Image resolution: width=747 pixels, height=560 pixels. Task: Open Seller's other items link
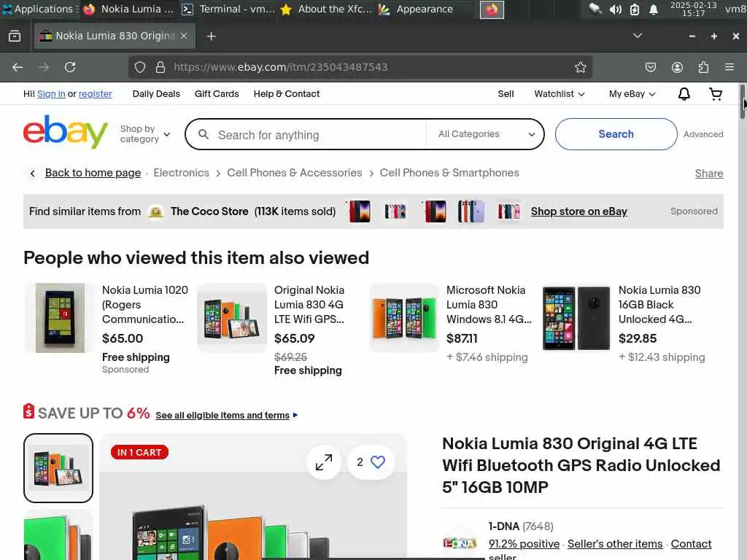pos(615,544)
